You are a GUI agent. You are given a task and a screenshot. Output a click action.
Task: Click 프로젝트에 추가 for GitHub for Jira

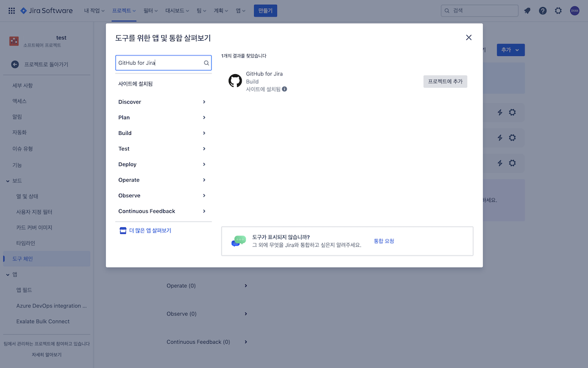pyautogui.click(x=445, y=81)
